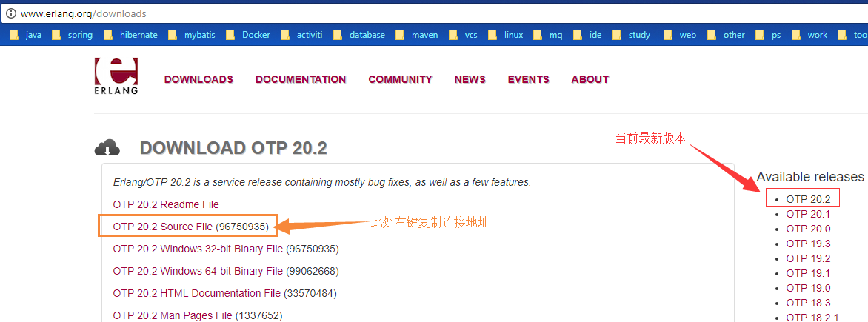Click the DOWNLOAD OTP 20.2 heading
The height and width of the screenshot is (322, 868).
(x=233, y=148)
